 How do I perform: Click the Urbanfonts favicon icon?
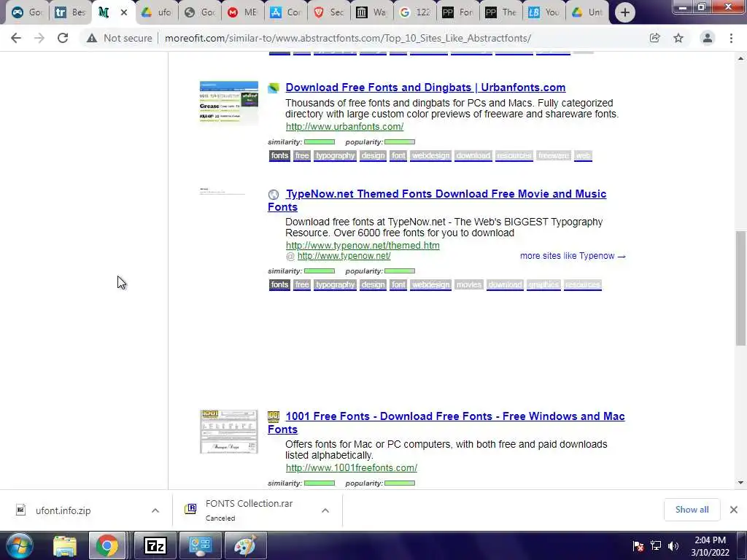click(274, 88)
